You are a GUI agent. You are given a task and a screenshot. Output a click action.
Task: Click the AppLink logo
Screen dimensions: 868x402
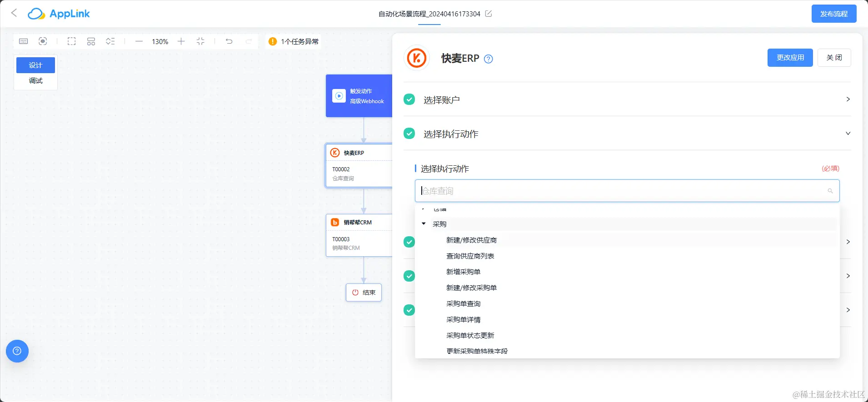point(59,14)
